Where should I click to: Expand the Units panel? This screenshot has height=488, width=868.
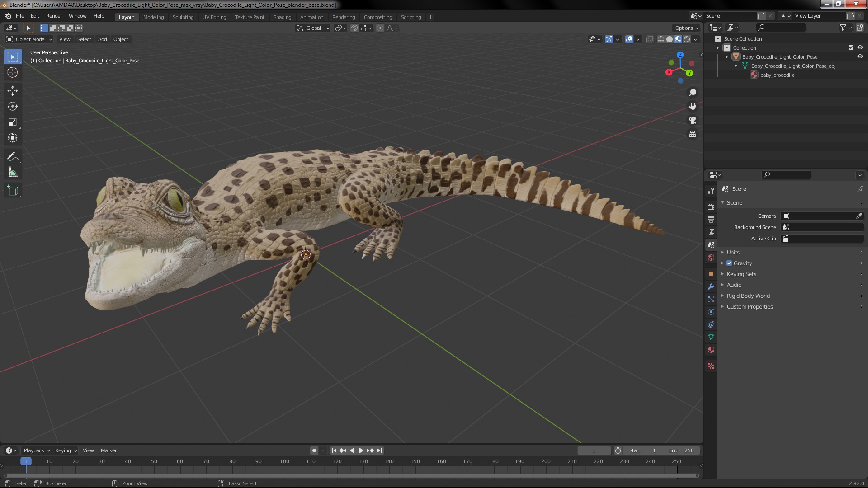[x=733, y=252]
